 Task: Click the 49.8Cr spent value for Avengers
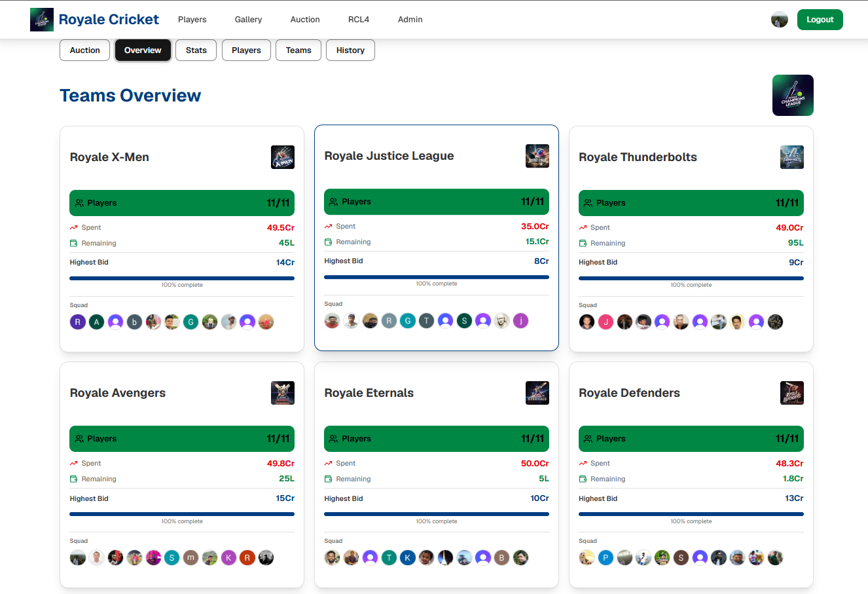coord(281,463)
